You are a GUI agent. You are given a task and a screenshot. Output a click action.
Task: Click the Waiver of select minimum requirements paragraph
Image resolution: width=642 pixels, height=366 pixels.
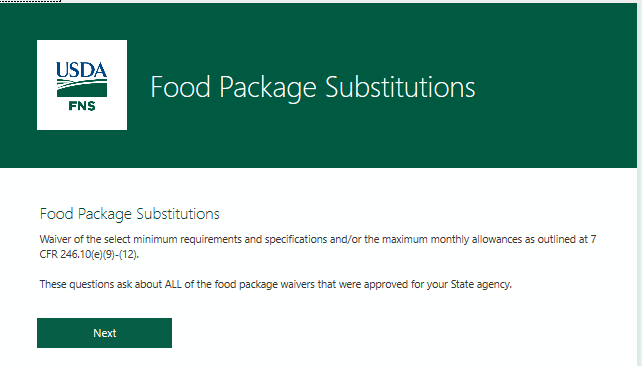[318, 246]
